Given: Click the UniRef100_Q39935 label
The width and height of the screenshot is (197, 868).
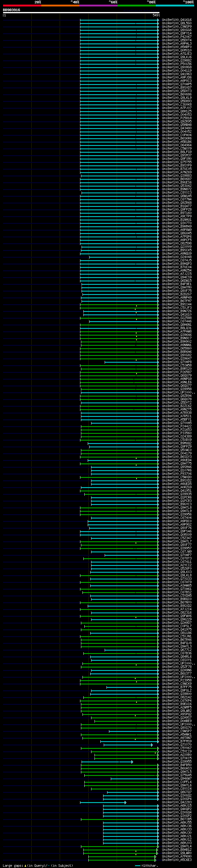Looking at the screenshot, I should coord(176,494).
